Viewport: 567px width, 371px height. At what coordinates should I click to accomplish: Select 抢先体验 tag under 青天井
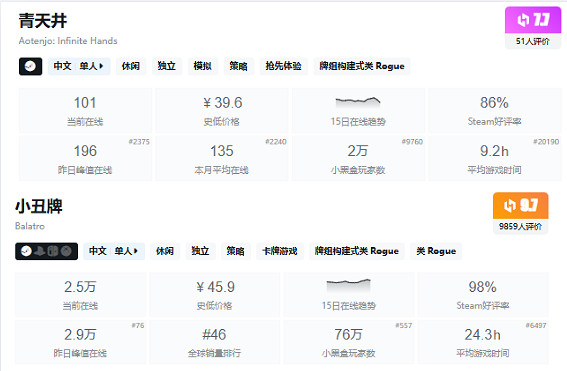click(x=284, y=66)
